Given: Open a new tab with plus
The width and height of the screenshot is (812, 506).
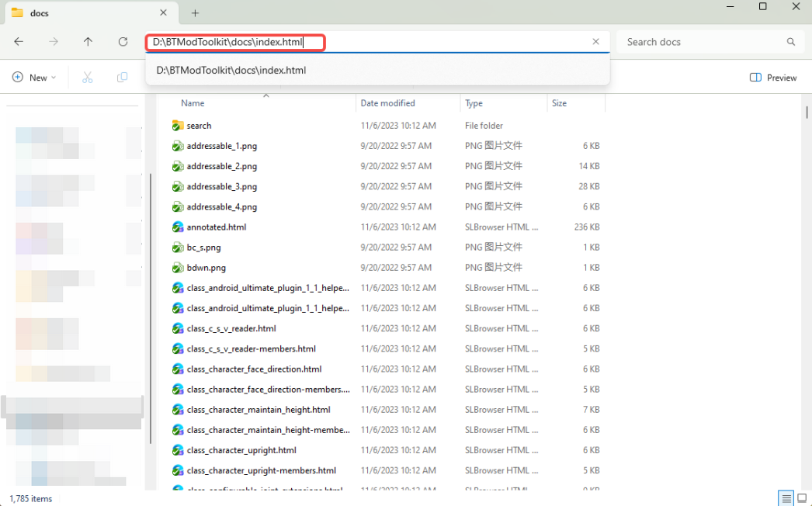Looking at the screenshot, I should click(x=195, y=13).
